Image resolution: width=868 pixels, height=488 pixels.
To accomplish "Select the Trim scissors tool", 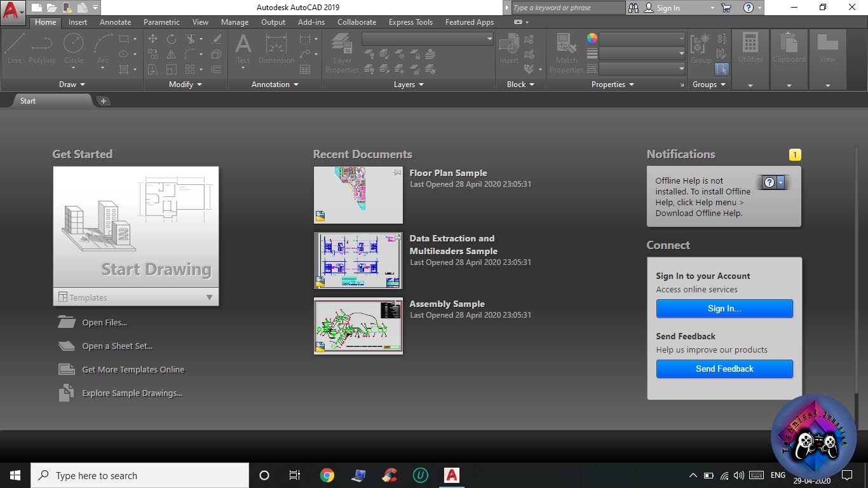I will tap(191, 39).
